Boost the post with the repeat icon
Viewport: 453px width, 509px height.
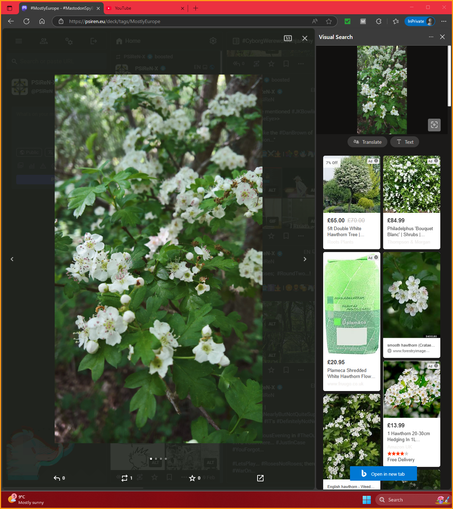(x=127, y=478)
